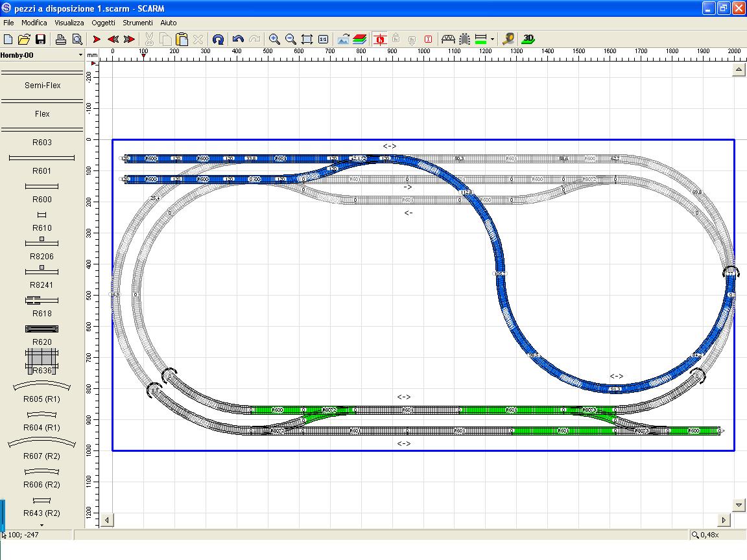Click the 0,48x zoom status indicator

(x=705, y=535)
